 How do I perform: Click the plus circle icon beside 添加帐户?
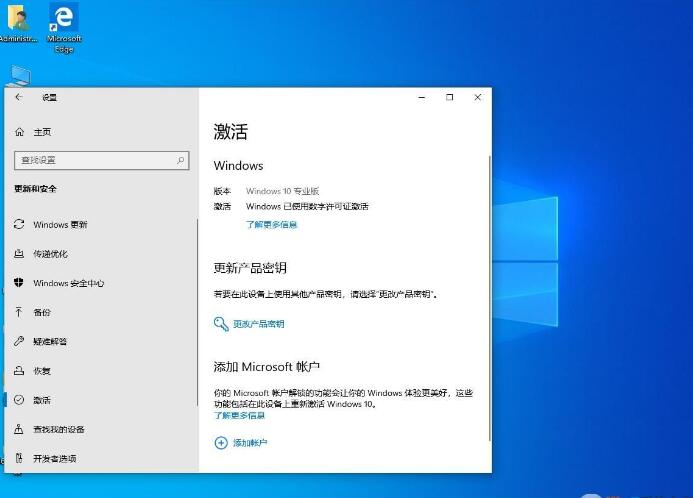pos(221,443)
